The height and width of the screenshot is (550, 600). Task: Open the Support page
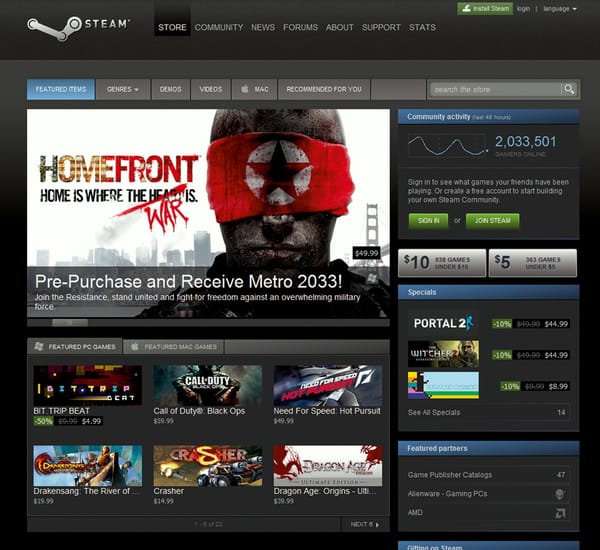pos(381,27)
